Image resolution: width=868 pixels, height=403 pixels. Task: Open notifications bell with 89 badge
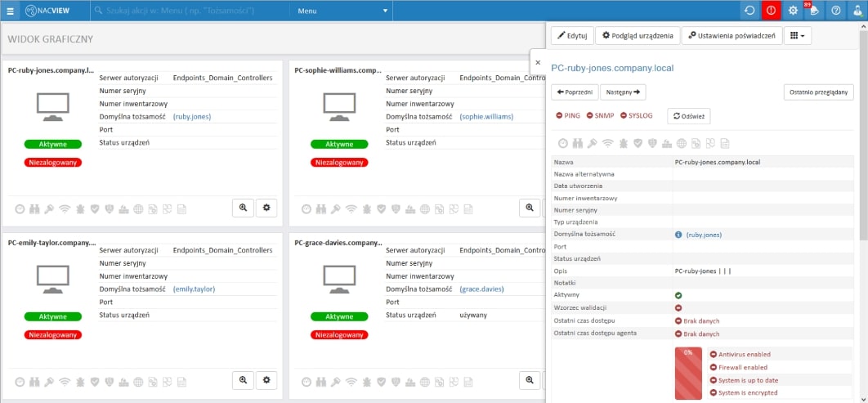(814, 11)
